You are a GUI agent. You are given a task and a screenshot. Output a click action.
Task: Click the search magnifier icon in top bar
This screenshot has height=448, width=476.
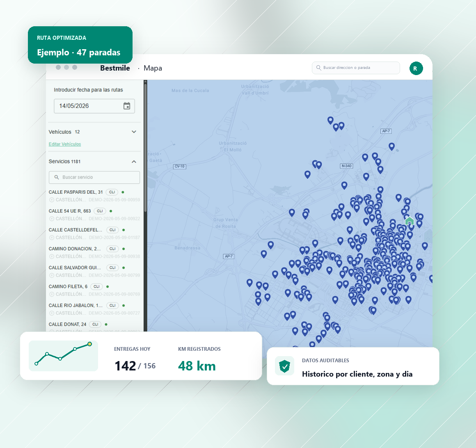point(318,68)
